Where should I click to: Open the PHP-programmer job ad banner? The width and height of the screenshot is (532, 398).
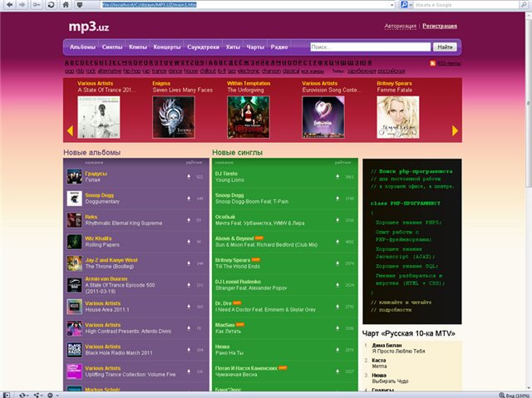coord(412,241)
